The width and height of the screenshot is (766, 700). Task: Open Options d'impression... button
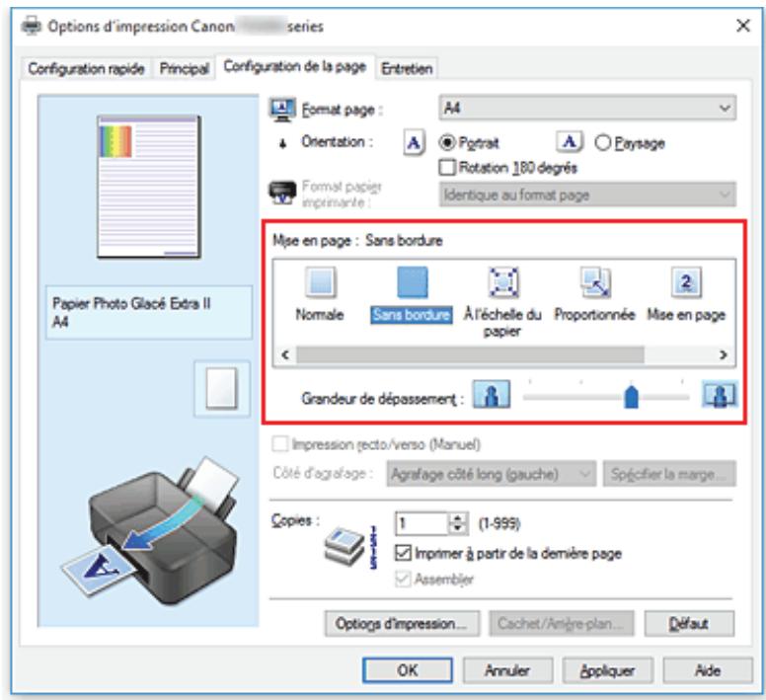coord(402,623)
